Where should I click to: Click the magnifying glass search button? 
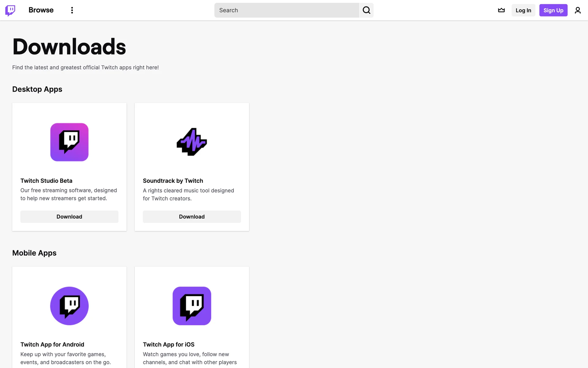coord(366,10)
